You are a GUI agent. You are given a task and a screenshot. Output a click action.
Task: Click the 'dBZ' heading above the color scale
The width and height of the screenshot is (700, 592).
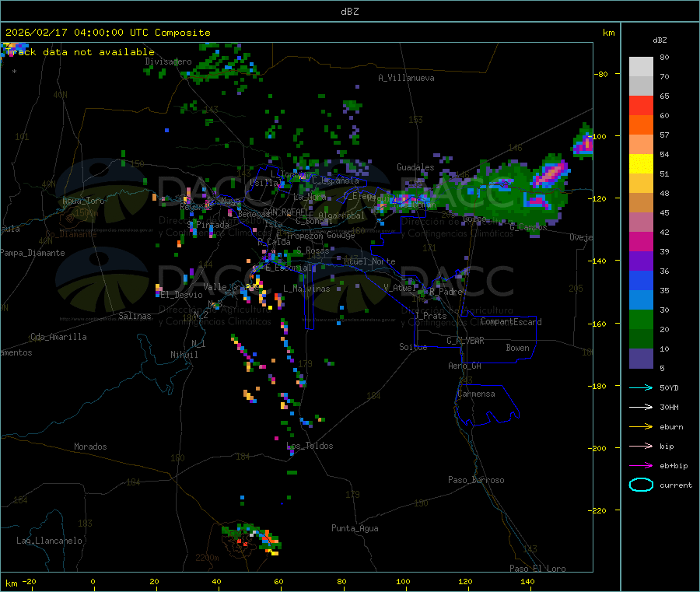660,40
